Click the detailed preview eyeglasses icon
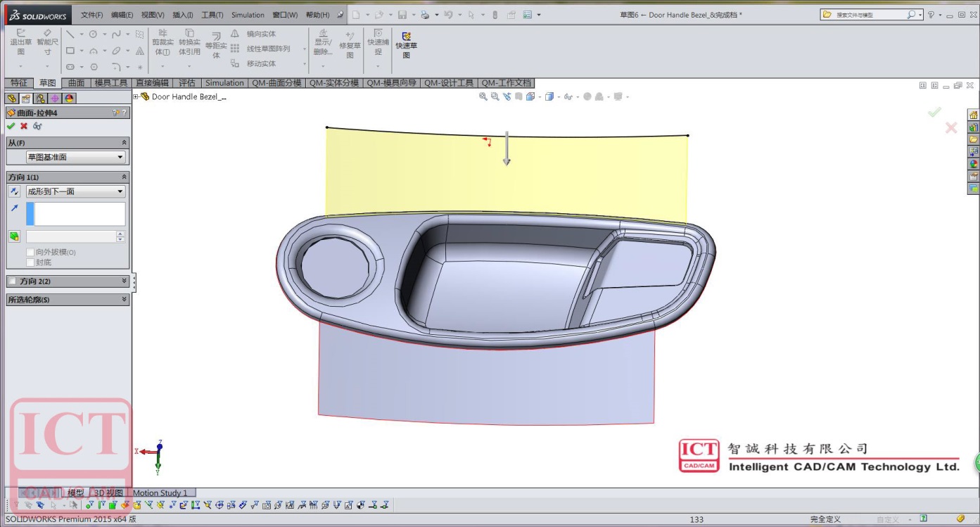 pyautogui.click(x=37, y=126)
